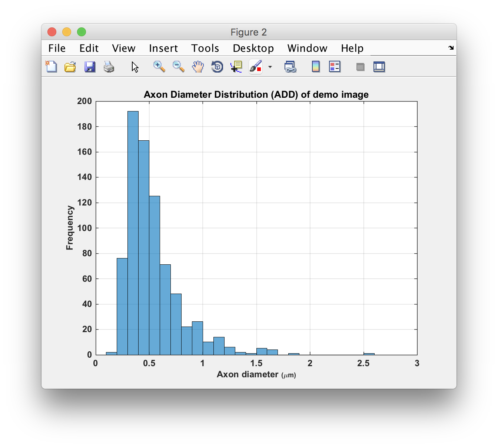Viewport: 498px width, 448px height.
Task: Open the Insert menu
Action: [x=163, y=48]
